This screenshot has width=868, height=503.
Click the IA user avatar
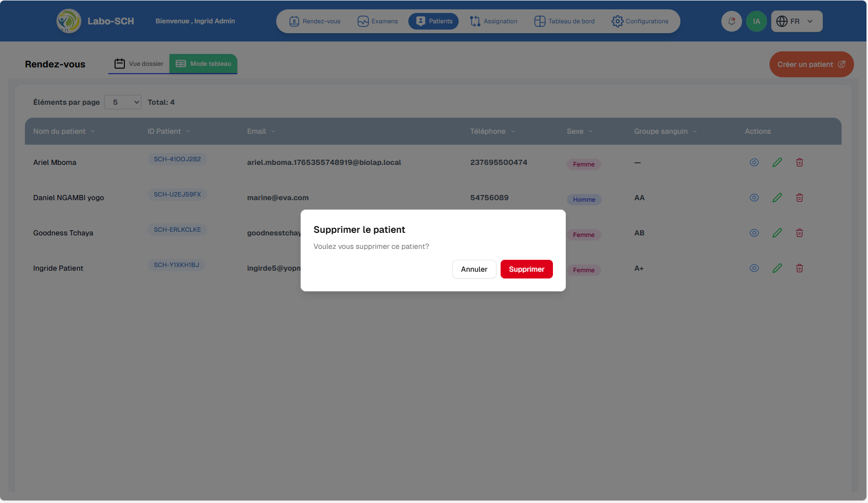756,21
